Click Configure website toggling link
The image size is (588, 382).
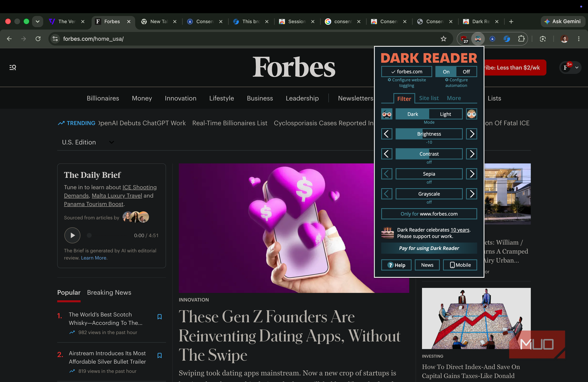click(x=407, y=83)
